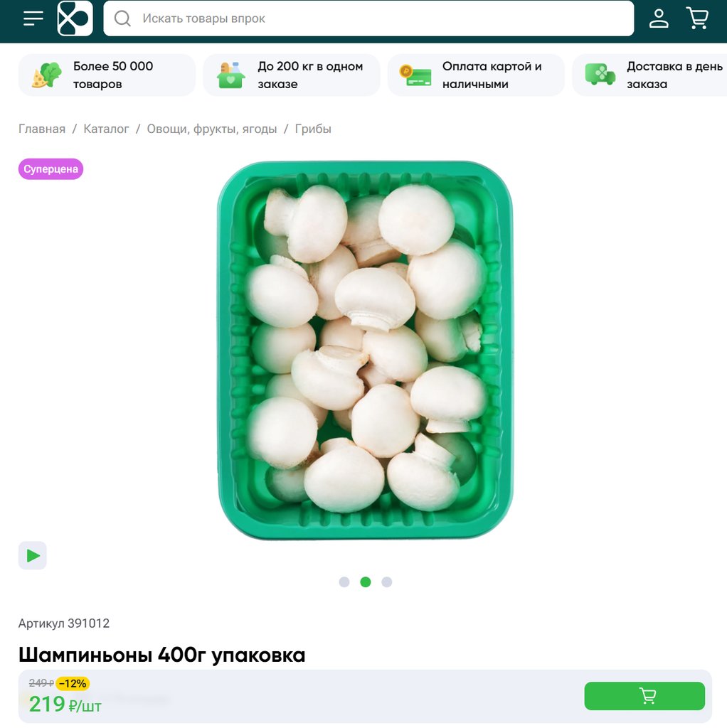Click the Vprok clover logo
Screen dimensions: 727x728
pyautogui.click(x=75, y=18)
